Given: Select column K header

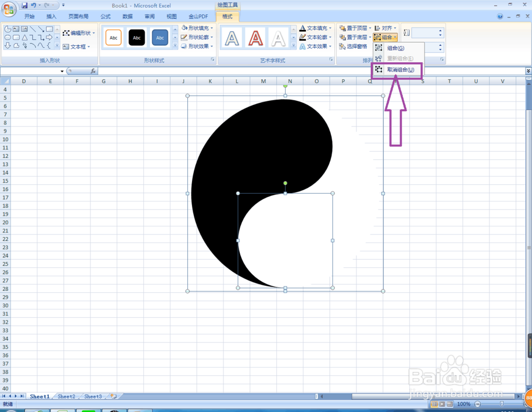Looking at the screenshot, I should [x=210, y=81].
